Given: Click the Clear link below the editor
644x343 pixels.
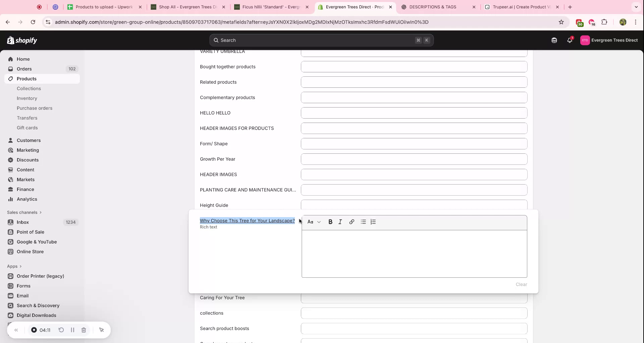Looking at the screenshot, I should tap(521, 284).
